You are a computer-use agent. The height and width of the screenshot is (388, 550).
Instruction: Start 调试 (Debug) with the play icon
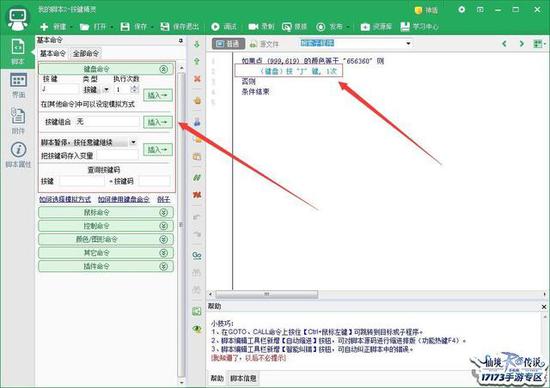(215, 27)
